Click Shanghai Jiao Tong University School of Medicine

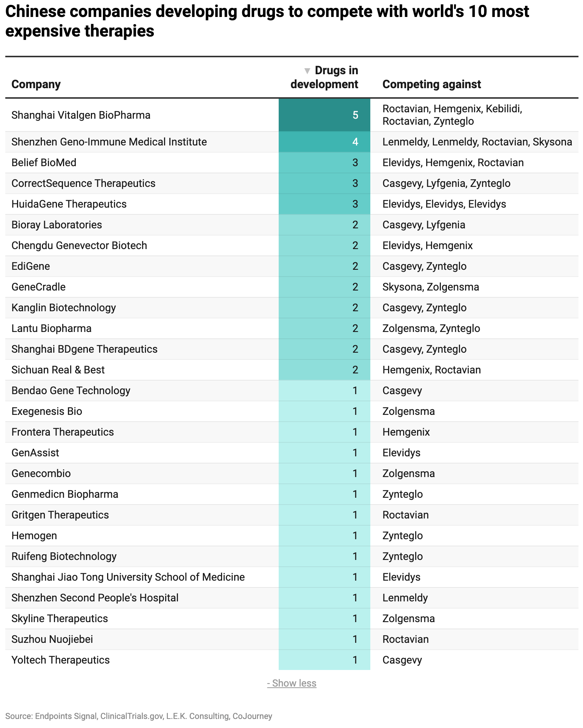128,577
